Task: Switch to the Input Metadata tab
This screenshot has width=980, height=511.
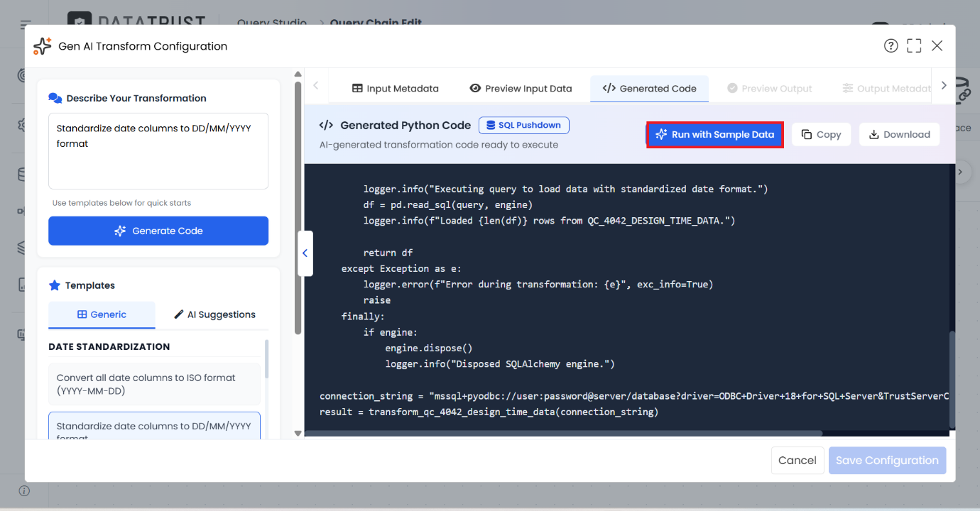Action: pyautogui.click(x=396, y=89)
